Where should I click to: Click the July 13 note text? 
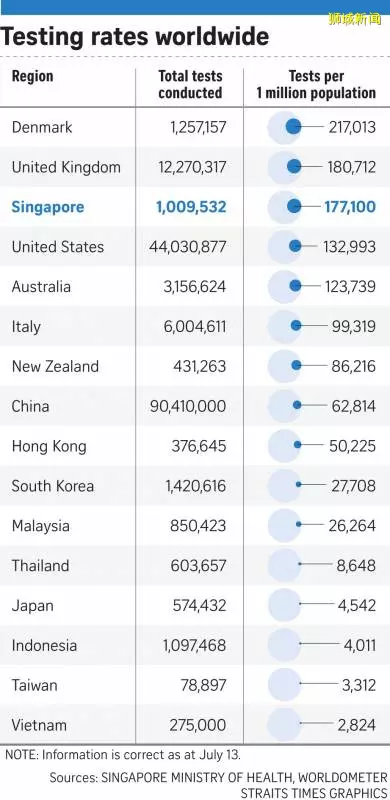[123, 754]
